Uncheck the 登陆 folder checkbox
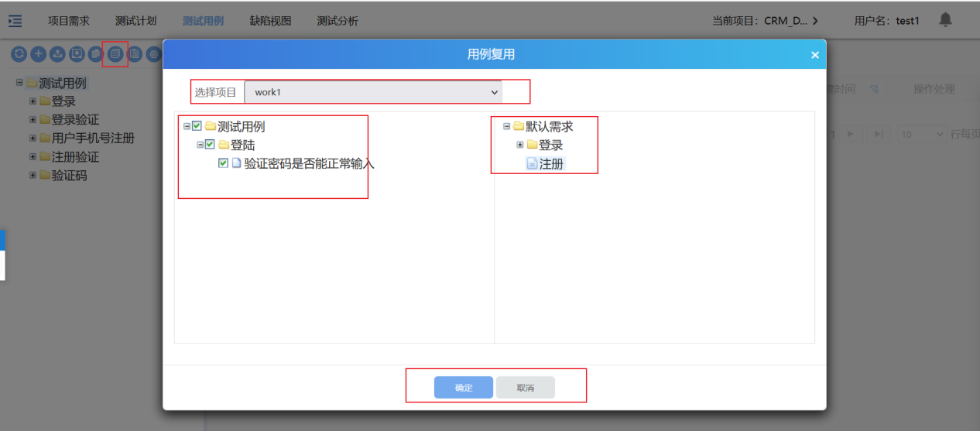 pyautogui.click(x=210, y=145)
